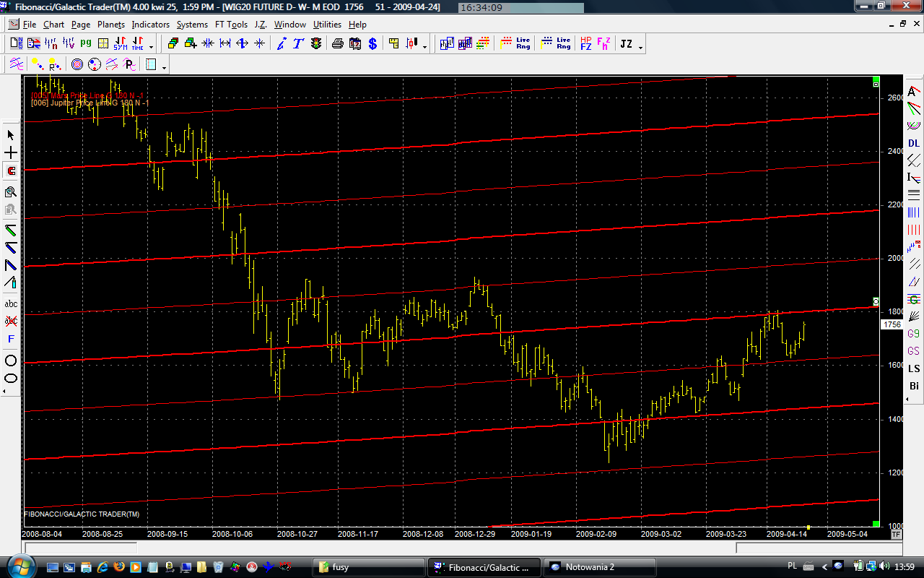The image size is (924, 578).
Task: Open the Planets menu
Action: pyautogui.click(x=111, y=25)
